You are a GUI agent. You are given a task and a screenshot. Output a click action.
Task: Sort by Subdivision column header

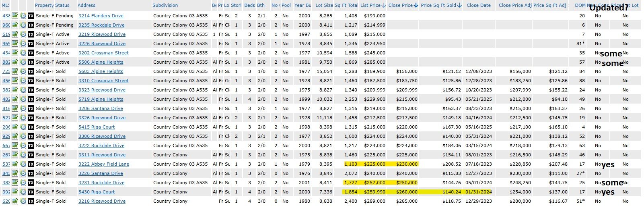point(165,6)
